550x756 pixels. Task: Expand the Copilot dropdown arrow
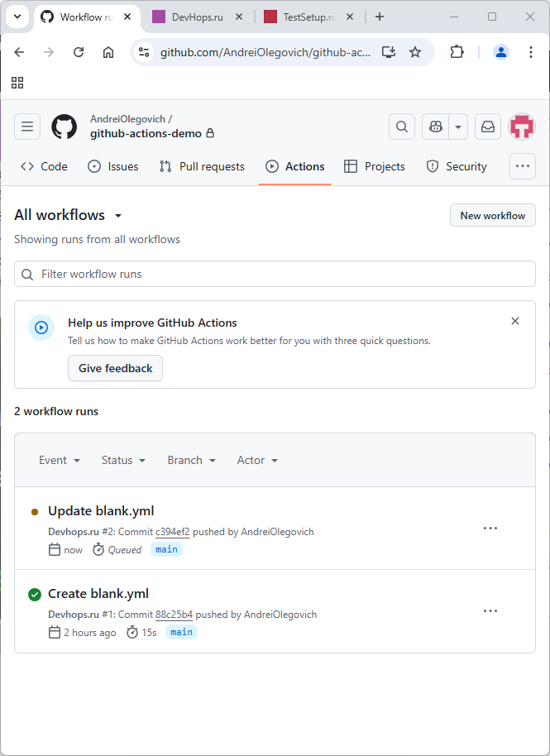pyautogui.click(x=458, y=127)
